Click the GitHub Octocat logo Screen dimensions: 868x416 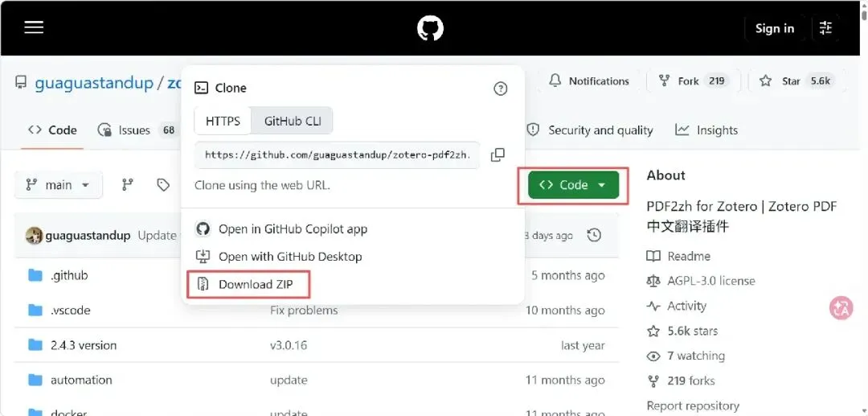(x=430, y=27)
